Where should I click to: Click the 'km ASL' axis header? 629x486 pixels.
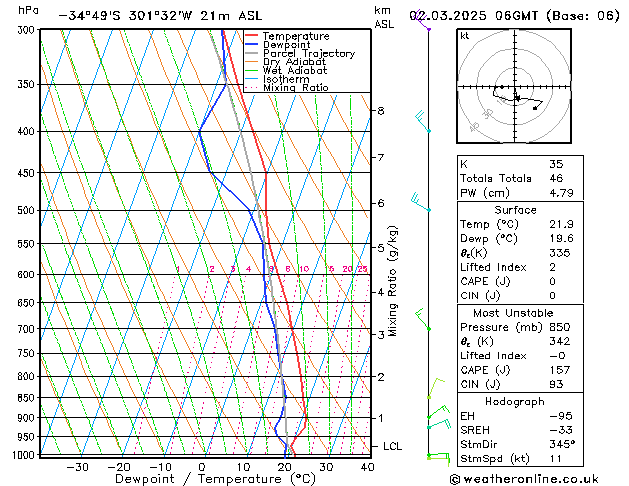click(x=384, y=17)
